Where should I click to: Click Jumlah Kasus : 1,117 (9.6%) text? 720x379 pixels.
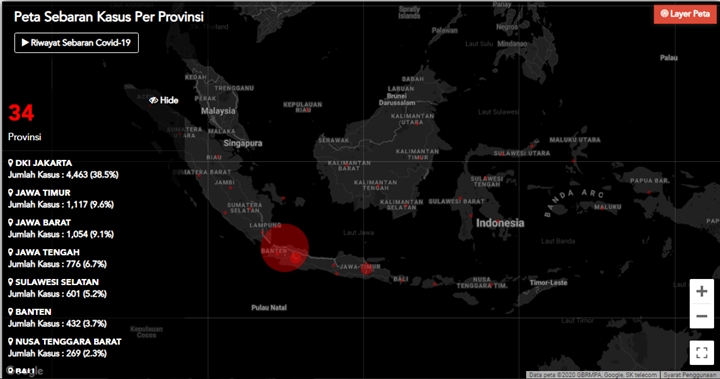(61, 205)
